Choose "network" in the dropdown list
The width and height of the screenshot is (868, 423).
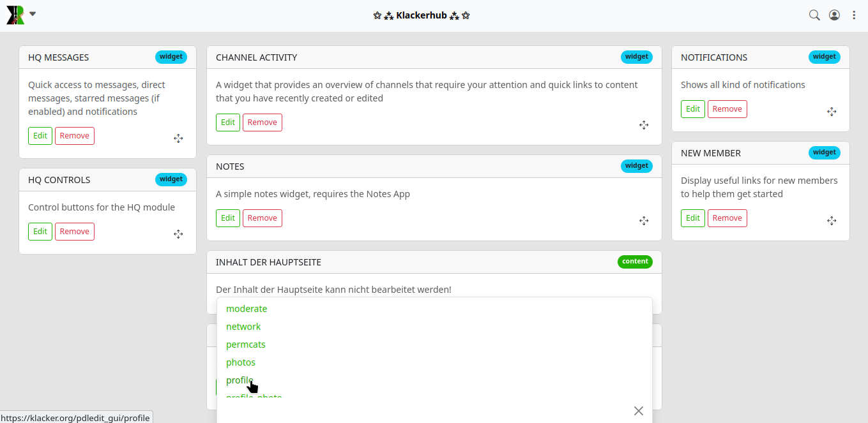[x=243, y=327]
